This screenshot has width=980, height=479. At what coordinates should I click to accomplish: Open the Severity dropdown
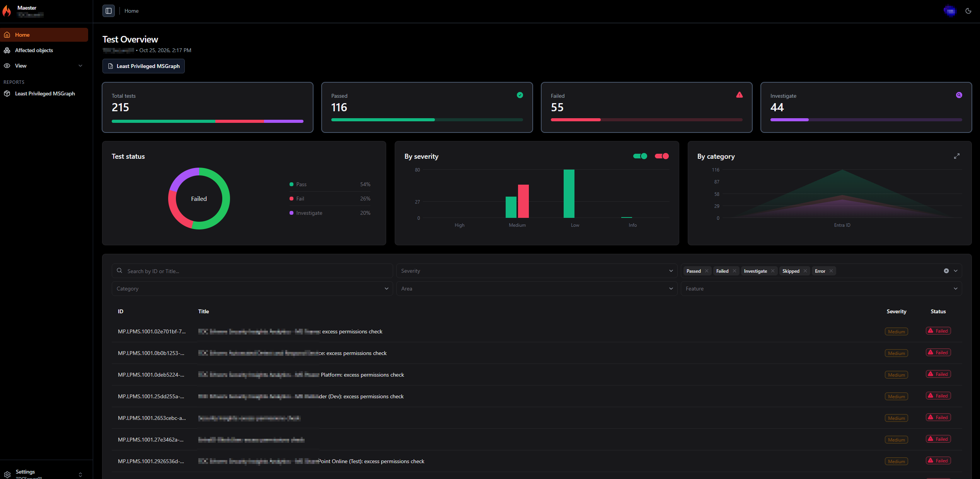(x=537, y=271)
